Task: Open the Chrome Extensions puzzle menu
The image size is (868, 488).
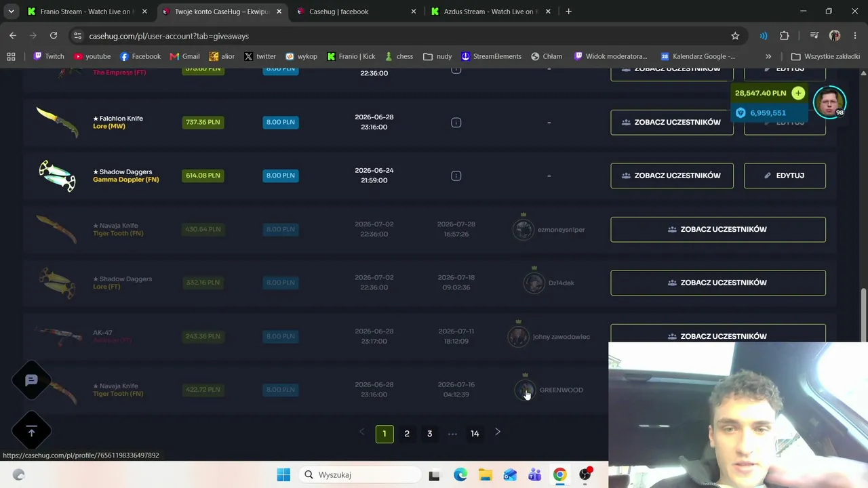Action: point(785,36)
